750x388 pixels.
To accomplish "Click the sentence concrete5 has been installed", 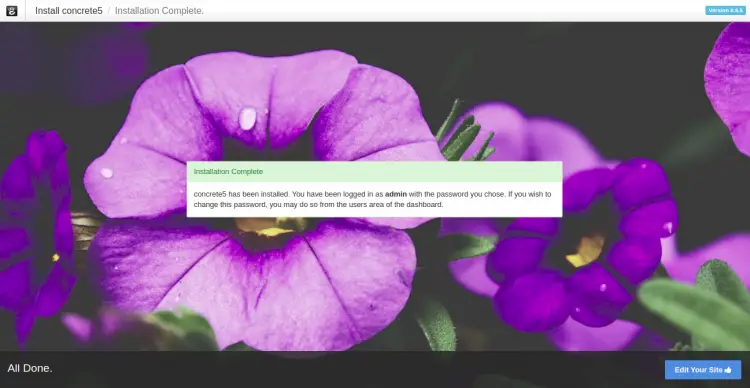I will click(242, 194).
